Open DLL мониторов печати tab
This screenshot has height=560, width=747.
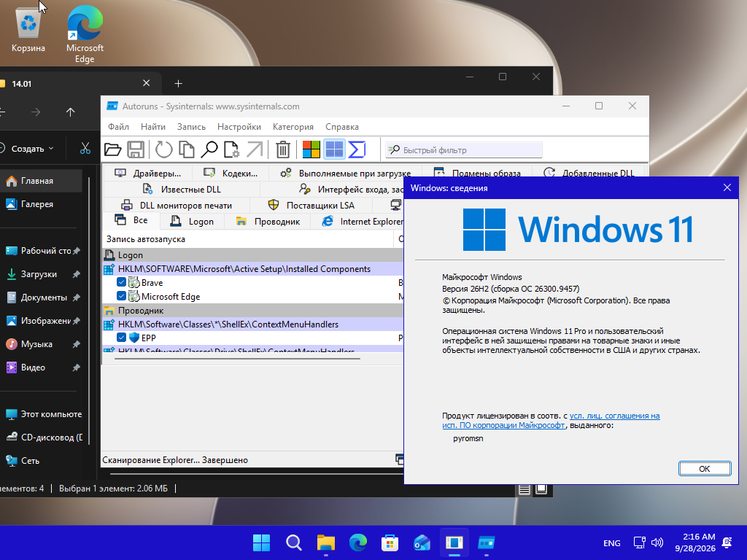[x=177, y=205]
